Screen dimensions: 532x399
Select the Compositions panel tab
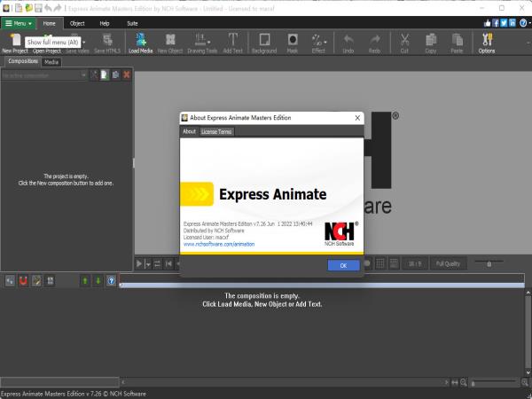click(23, 61)
